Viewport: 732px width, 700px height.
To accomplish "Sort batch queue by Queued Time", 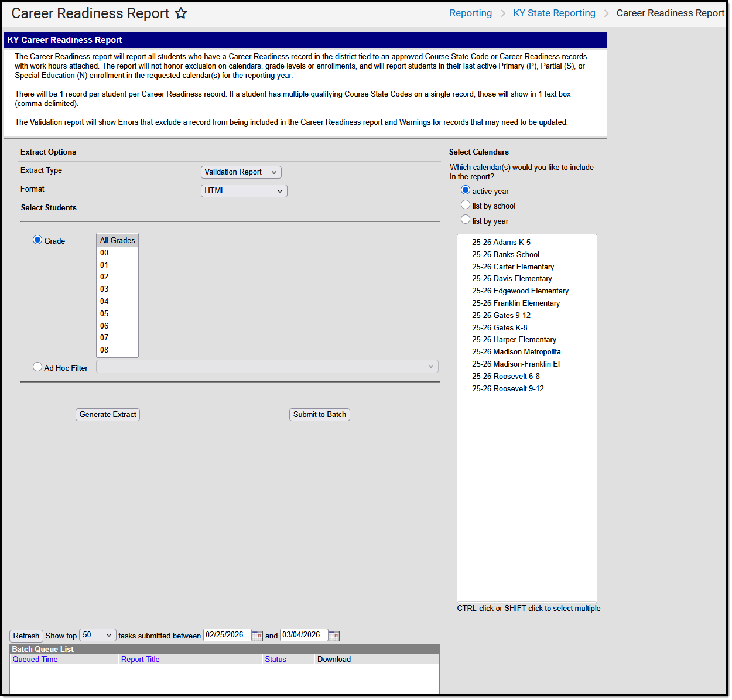I will [35, 659].
